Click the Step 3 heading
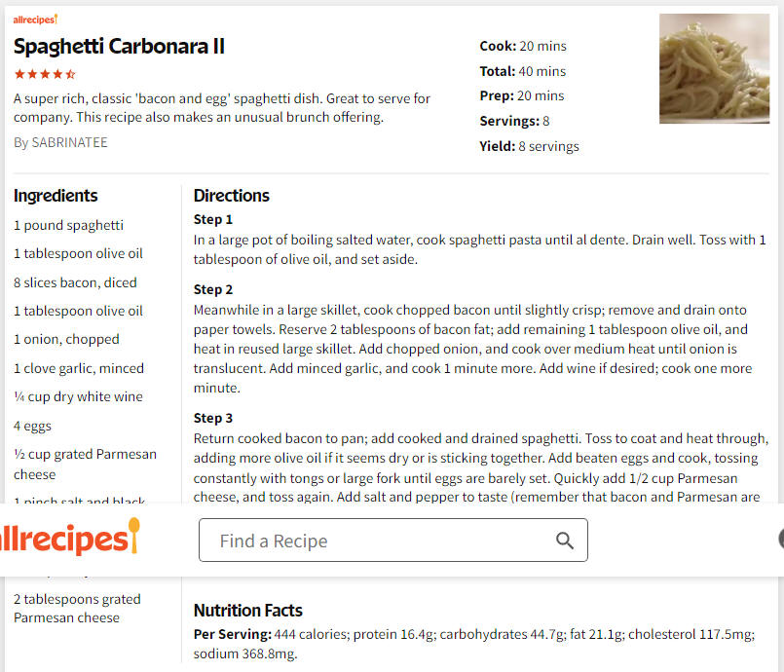Screen dimensions: 784x672 [213, 418]
